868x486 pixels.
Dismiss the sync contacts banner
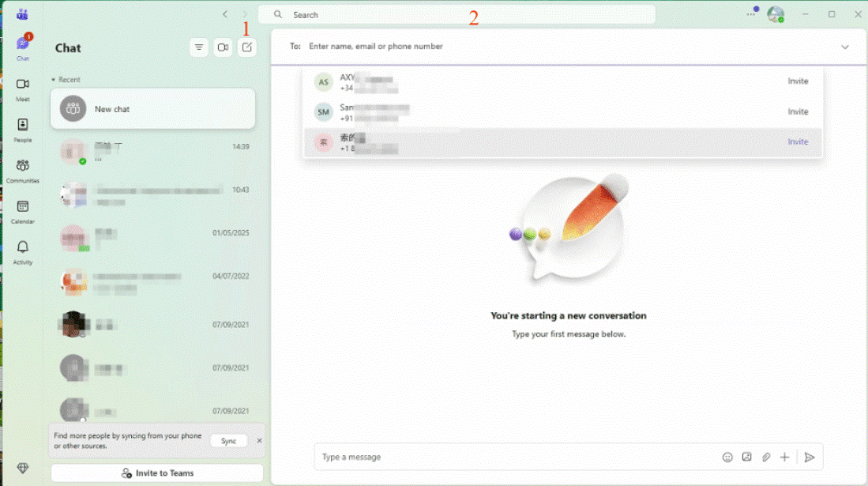pyautogui.click(x=259, y=440)
